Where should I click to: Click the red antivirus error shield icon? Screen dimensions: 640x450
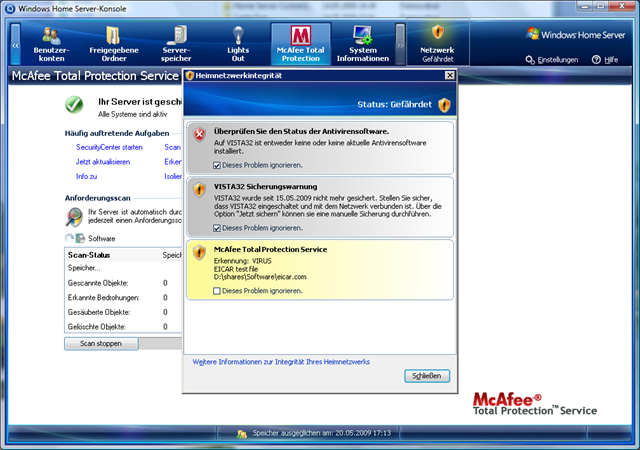pyautogui.click(x=199, y=134)
